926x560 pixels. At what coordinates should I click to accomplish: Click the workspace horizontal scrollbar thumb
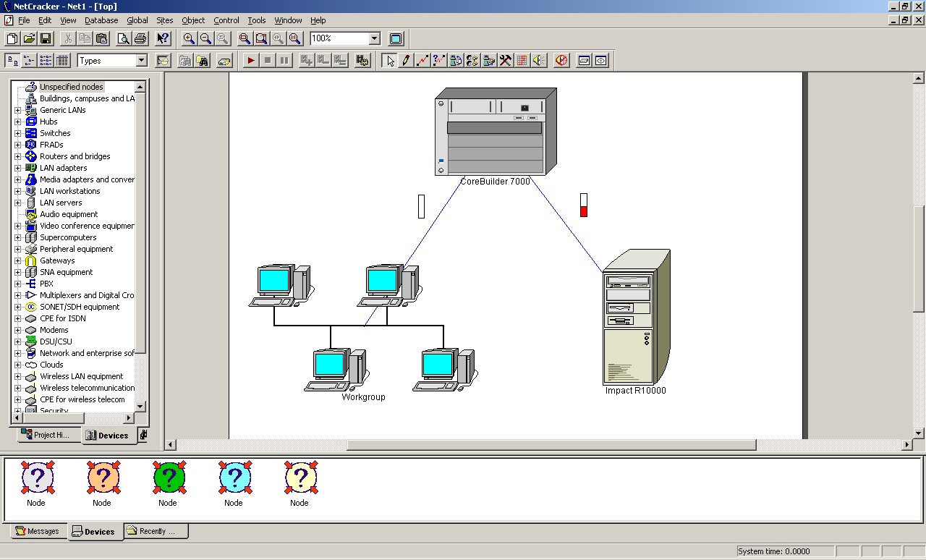coord(551,445)
